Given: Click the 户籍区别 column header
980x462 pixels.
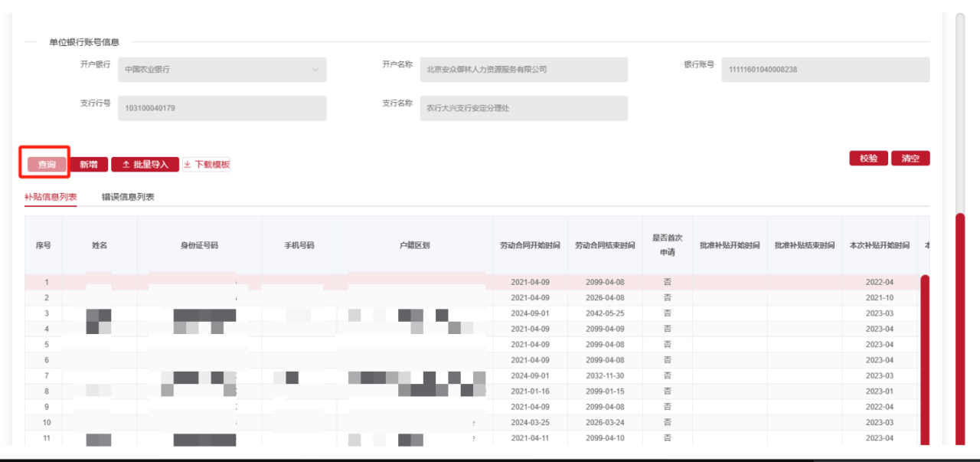Looking at the screenshot, I should tap(414, 246).
